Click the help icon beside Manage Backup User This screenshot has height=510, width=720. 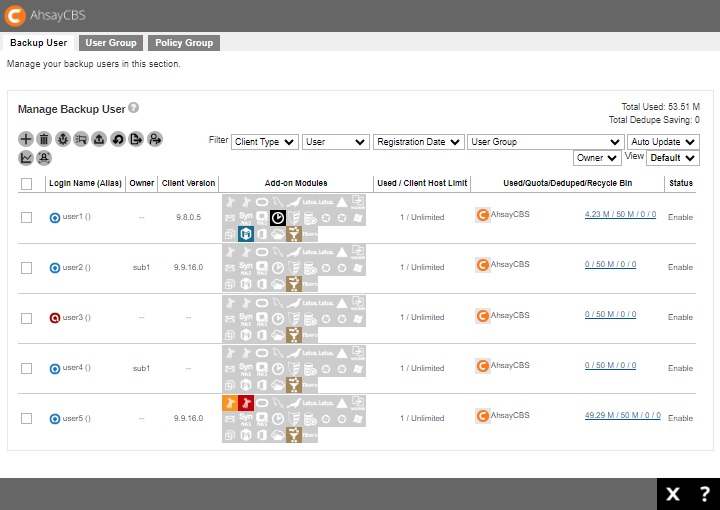click(133, 108)
